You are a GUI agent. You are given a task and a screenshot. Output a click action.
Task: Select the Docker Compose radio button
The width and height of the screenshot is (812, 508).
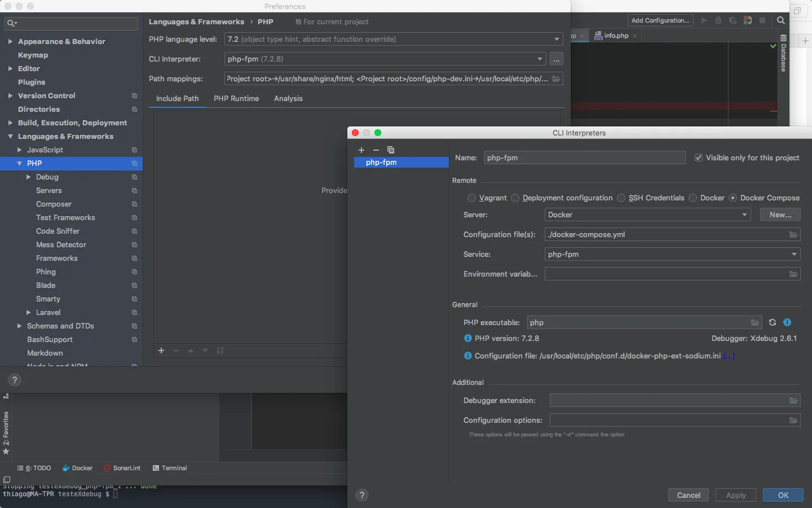732,198
